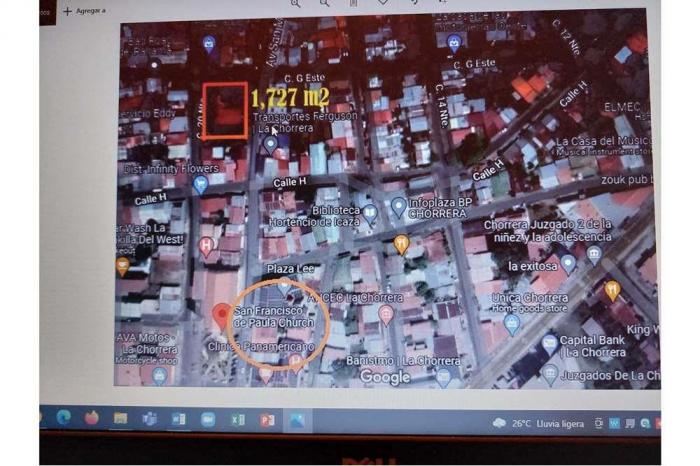The height and width of the screenshot is (466, 700).
Task: Select the Transportes Ferguson location pin
Action: coord(270,145)
